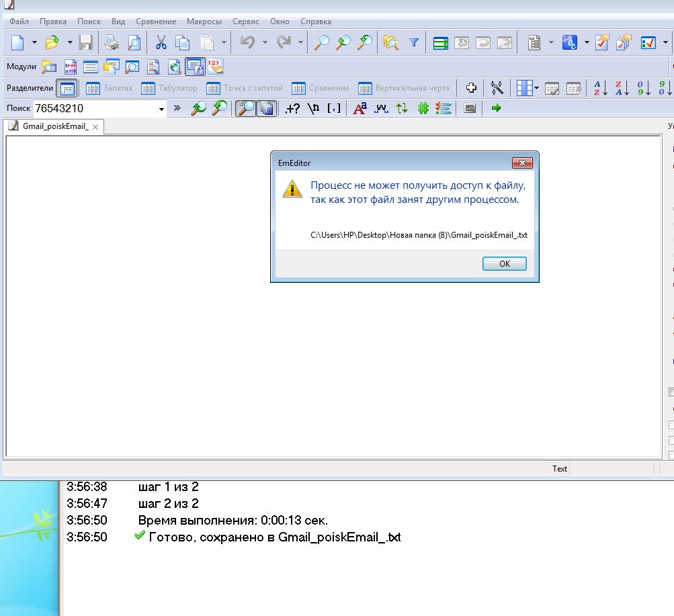Click the Filter funnel icon
The height and width of the screenshot is (616, 674).
414,43
